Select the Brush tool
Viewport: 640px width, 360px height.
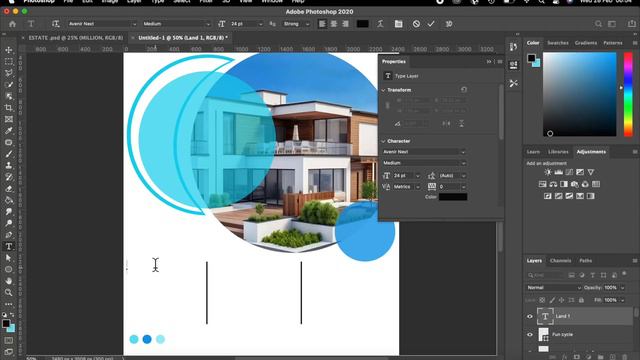tap(9, 154)
